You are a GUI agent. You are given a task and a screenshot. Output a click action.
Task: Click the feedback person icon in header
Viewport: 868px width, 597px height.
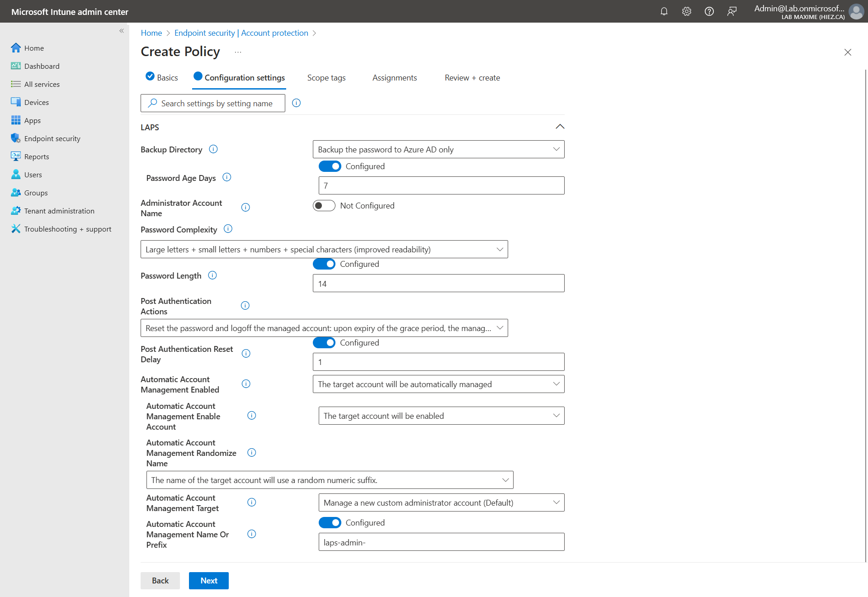(x=731, y=11)
